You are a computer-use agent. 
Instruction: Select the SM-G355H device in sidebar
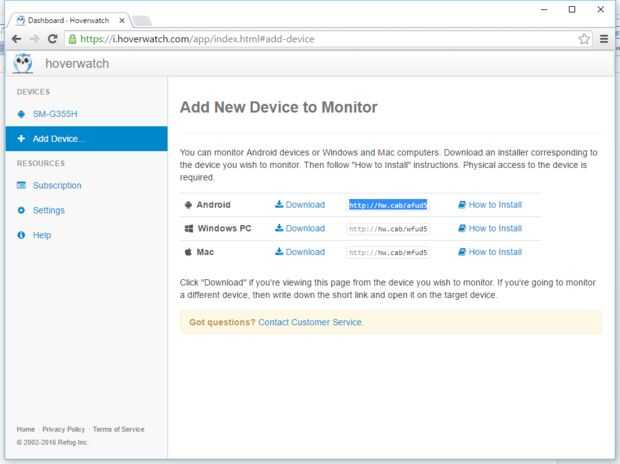[x=55, y=112]
